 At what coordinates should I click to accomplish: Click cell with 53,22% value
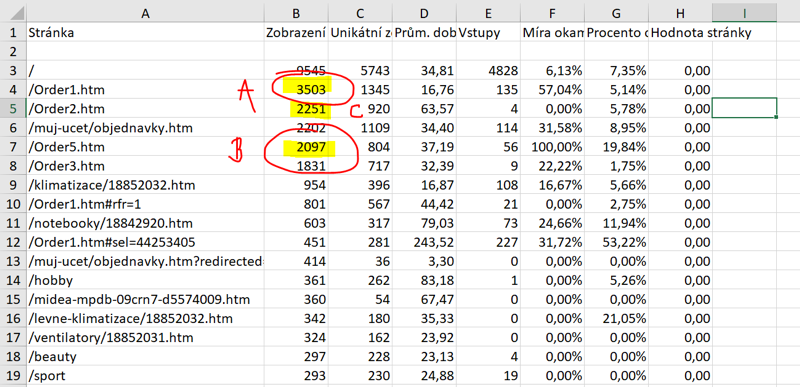coord(616,242)
